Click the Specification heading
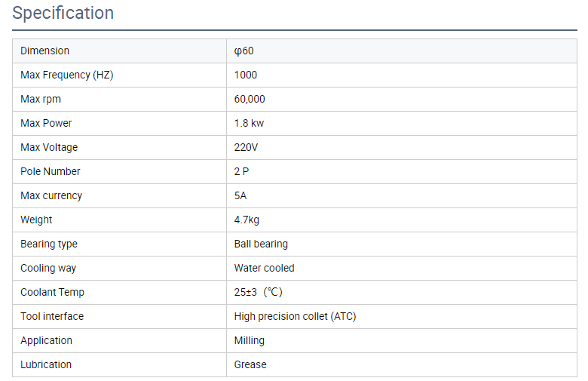 (63, 13)
